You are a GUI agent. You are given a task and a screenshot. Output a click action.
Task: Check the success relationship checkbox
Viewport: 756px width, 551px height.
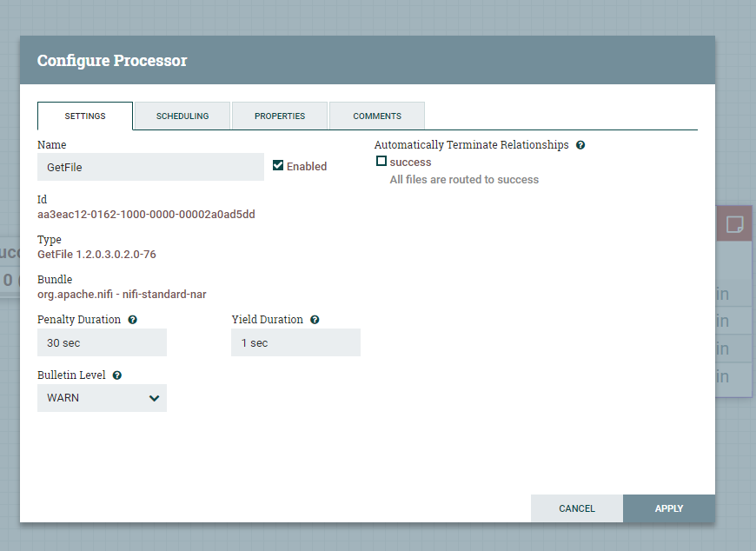tap(381, 161)
